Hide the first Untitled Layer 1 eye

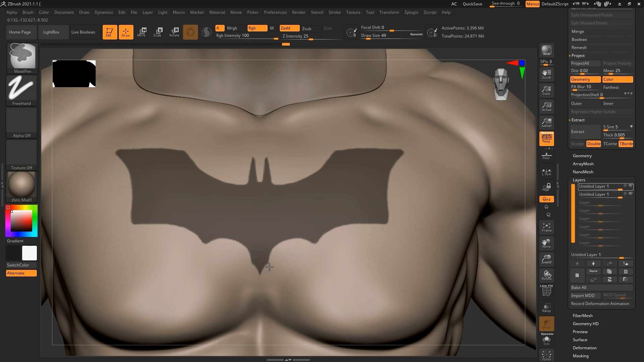tap(631, 186)
